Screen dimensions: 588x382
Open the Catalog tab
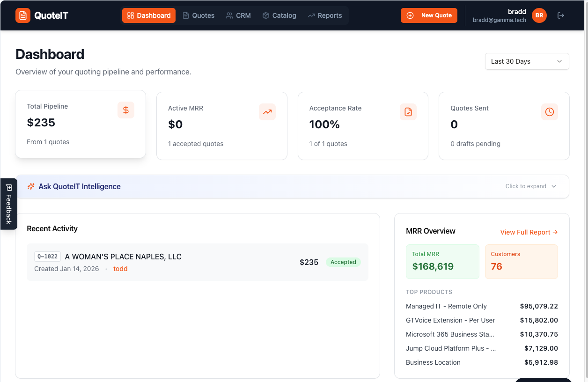click(279, 15)
